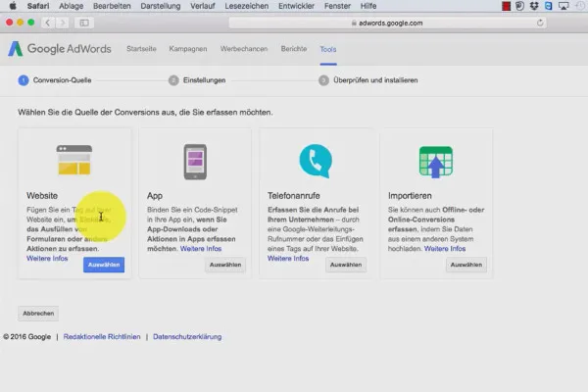Open Weitere Infos link under Importieren
This screenshot has height=392, width=588.
(445, 249)
